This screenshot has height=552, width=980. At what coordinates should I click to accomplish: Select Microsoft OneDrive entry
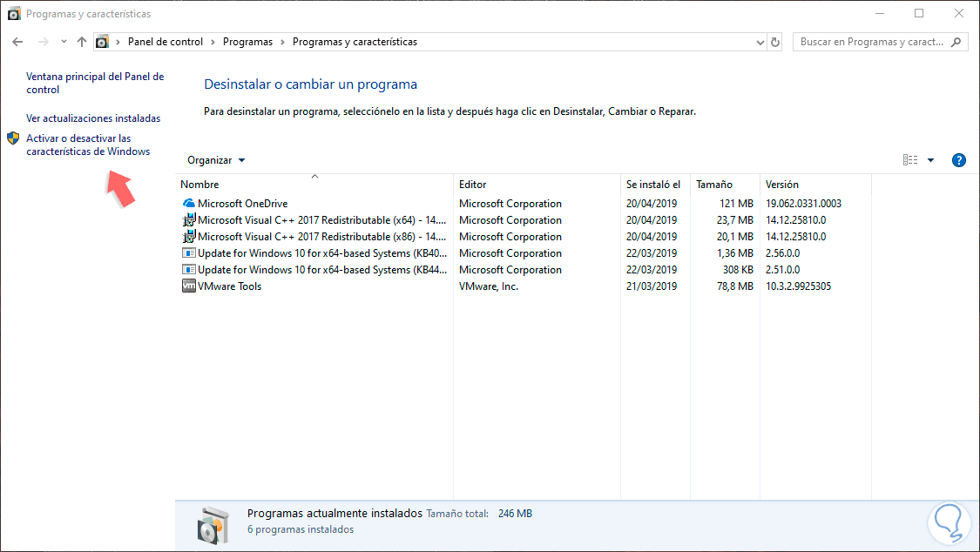pyautogui.click(x=242, y=204)
